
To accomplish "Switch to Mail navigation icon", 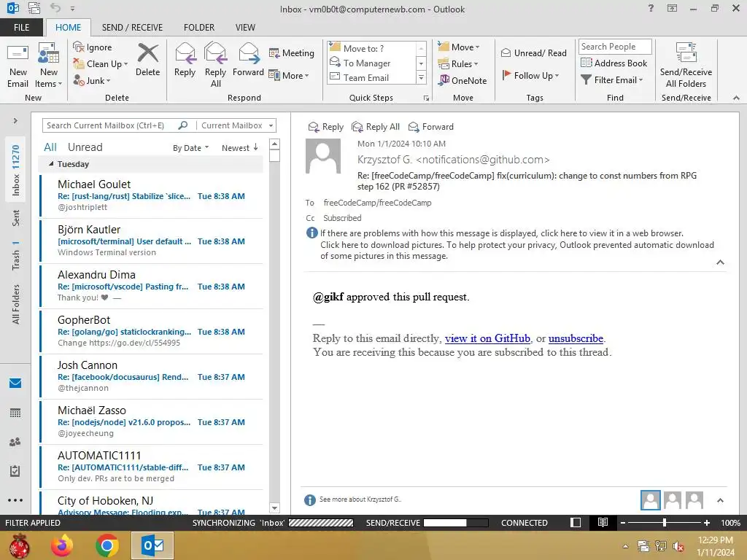I will pos(15,383).
